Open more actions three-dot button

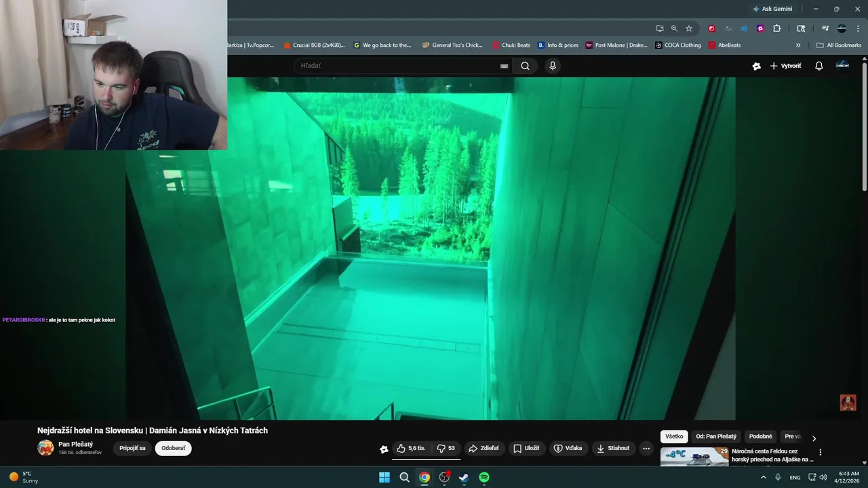tap(646, 448)
